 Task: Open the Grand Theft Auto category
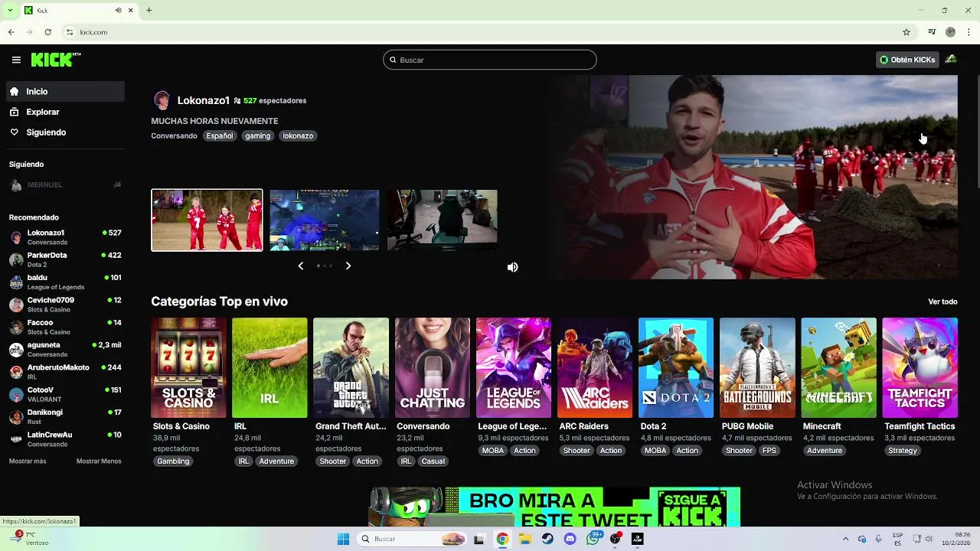click(351, 368)
